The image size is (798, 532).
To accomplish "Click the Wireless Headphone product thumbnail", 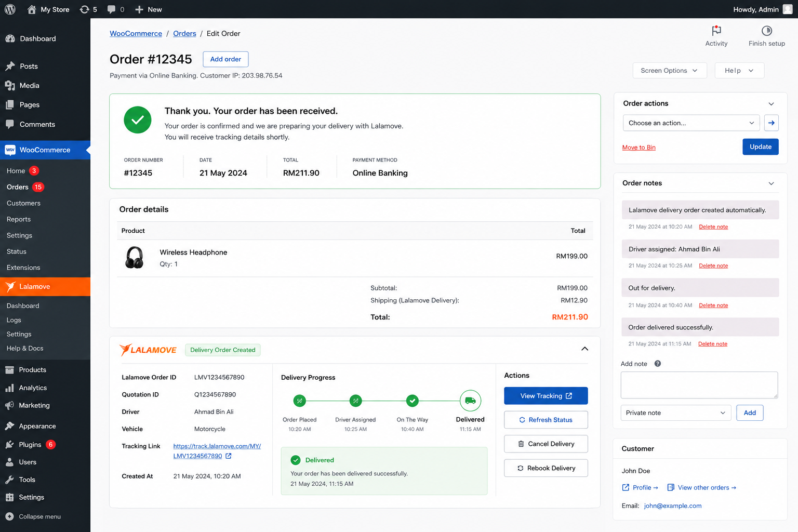I will 135,257.
